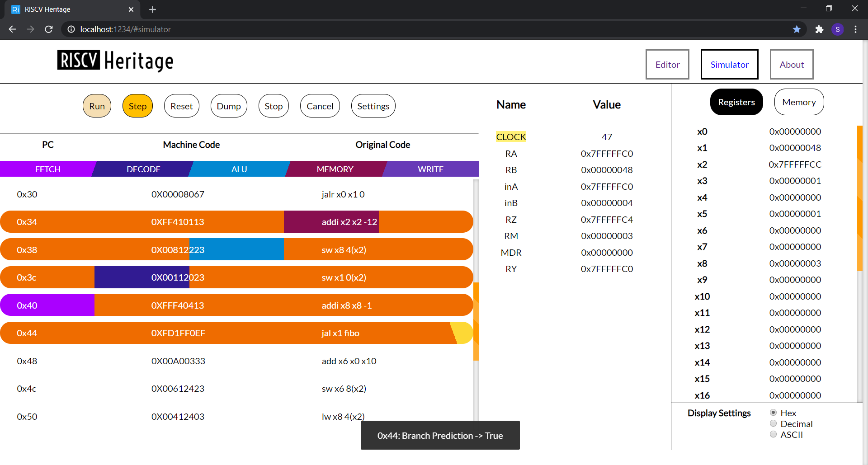Image resolution: width=868 pixels, height=465 pixels.
Task: Select instruction row sw x1 0(x2)
Action: (236, 277)
